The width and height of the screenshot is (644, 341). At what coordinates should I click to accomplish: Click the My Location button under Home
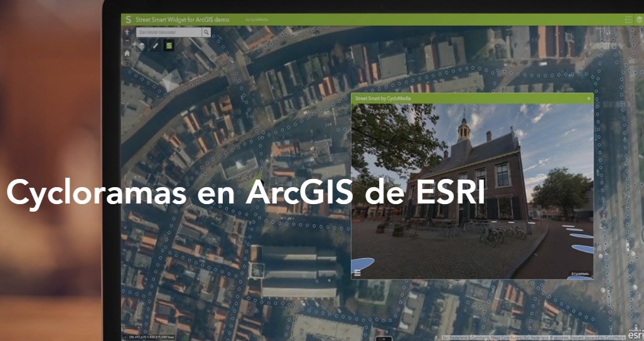pos(127,63)
